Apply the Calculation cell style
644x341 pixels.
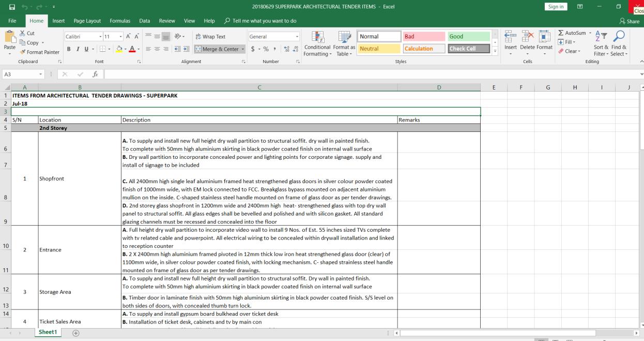[423, 49]
